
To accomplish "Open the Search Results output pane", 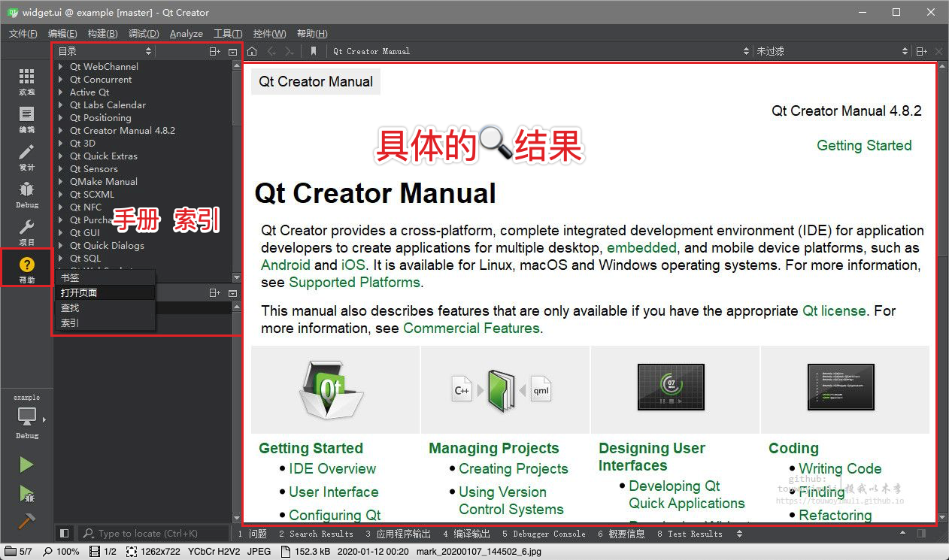I will click(x=316, y=534).
